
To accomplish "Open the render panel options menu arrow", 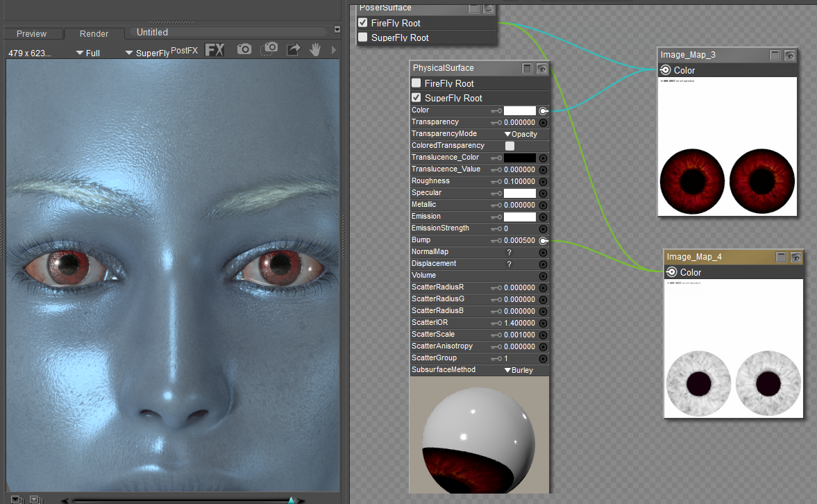I will (x=337, y=30).
